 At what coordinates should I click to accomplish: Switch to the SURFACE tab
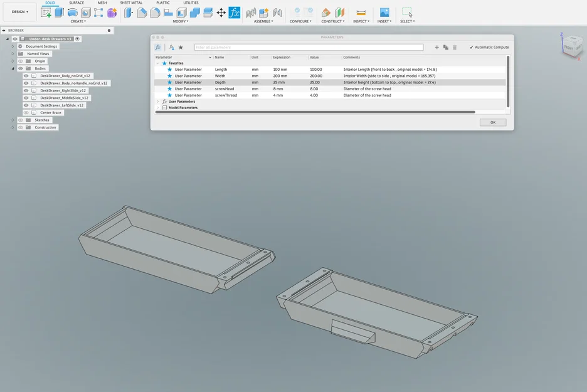point(75,3)
